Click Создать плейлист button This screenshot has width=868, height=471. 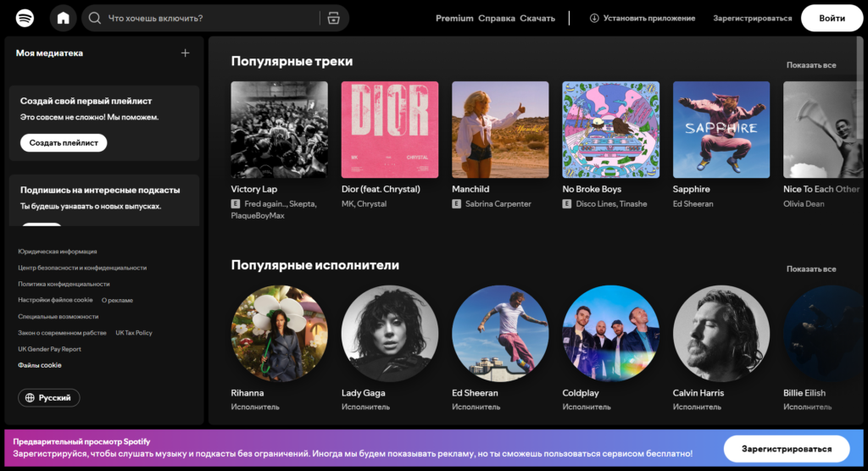pyautogui.click(x=64, y=143)
